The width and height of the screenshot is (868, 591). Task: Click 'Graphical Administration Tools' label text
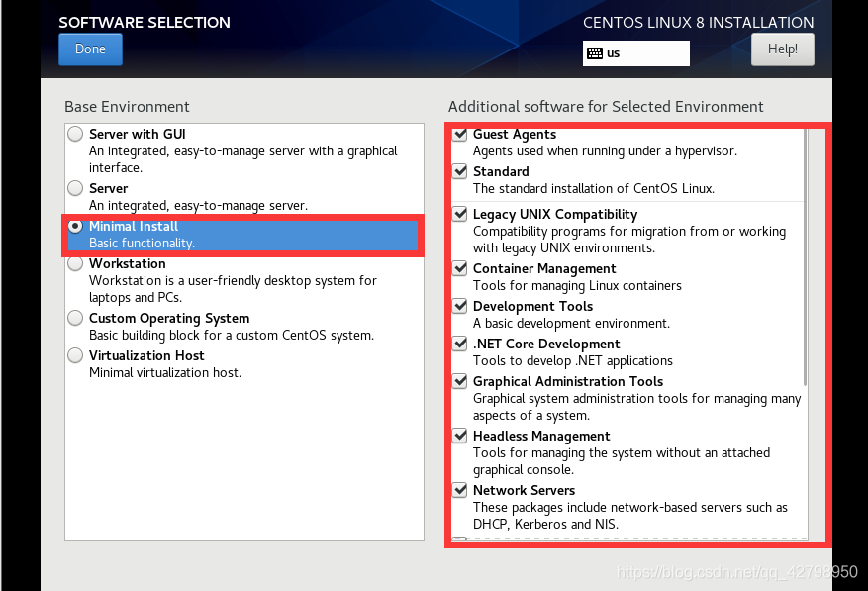point(567,382)
